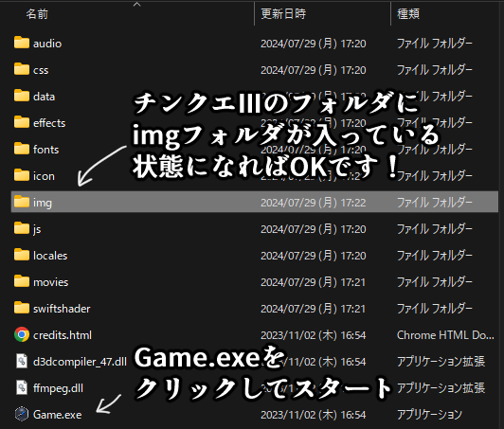This screenshot has height=429, width=504.
Task: Select the locales folder name
Action: (50, 256)
